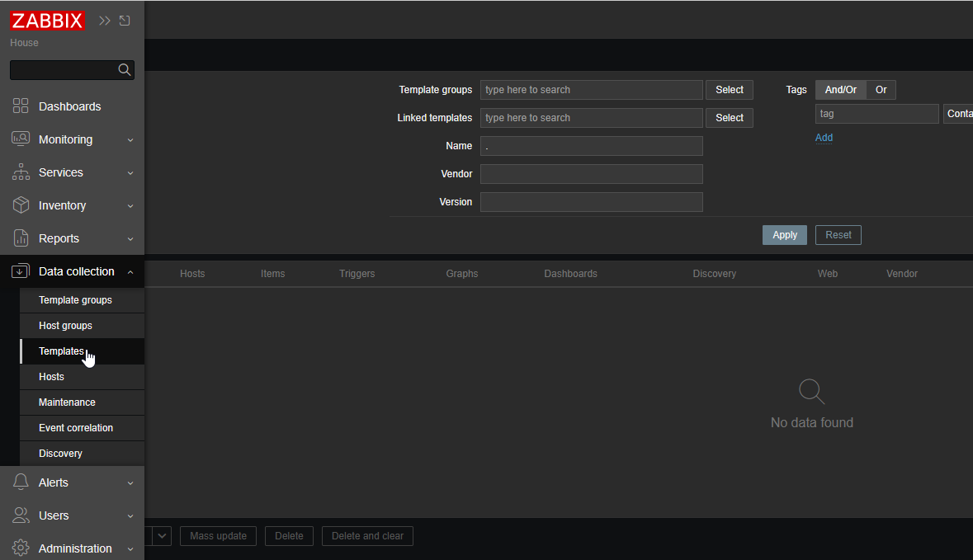Select the And/Or tag mode

pos(840,90)
